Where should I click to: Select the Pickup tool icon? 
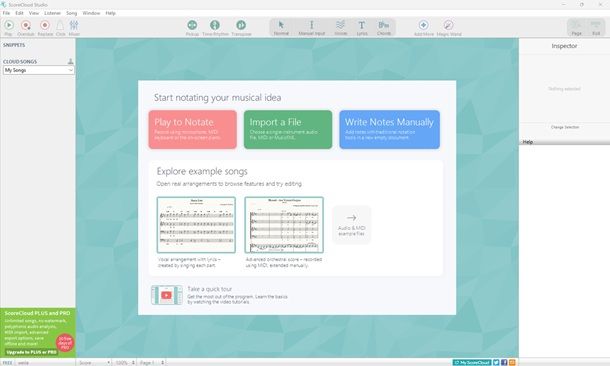coord(192,25)
